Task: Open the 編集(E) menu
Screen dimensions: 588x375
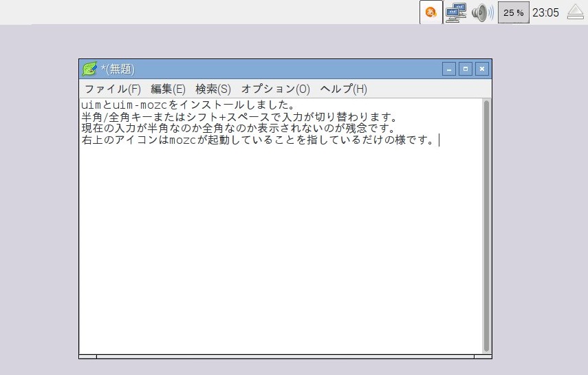Action: pos(168,89)
